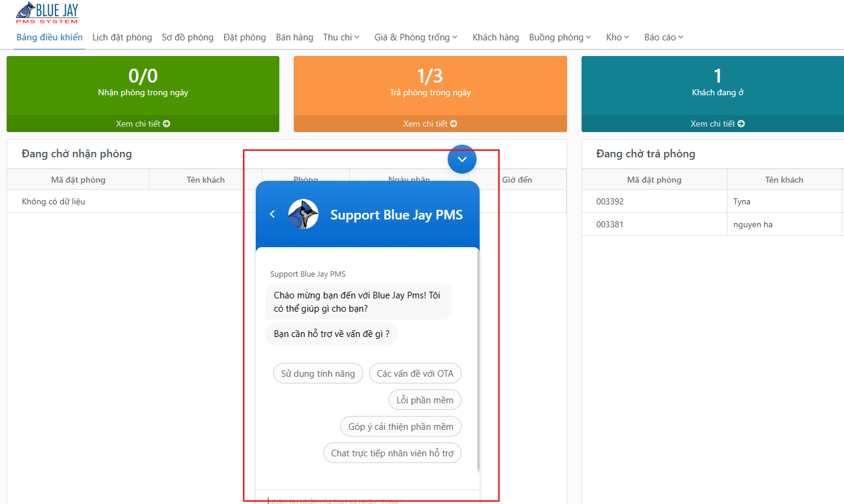
Task: Switch to Sơ đồ phòng
Action: coord(188,37)
